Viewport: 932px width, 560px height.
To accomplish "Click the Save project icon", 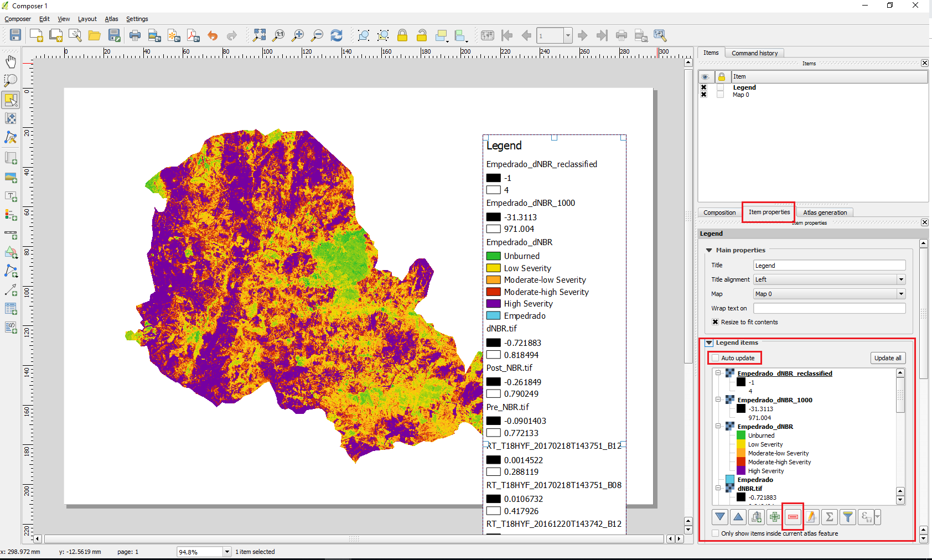I will tap(15, 35).
